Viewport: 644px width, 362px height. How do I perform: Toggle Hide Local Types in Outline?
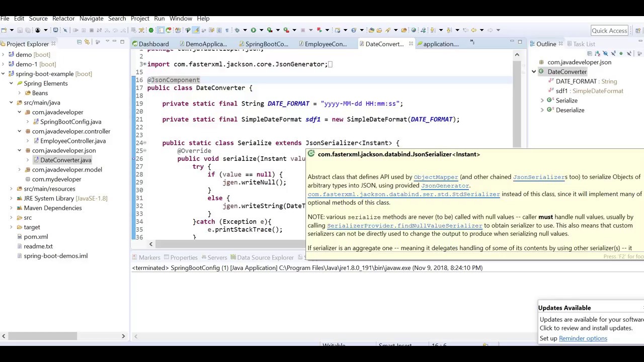click(x=629, y=53)
